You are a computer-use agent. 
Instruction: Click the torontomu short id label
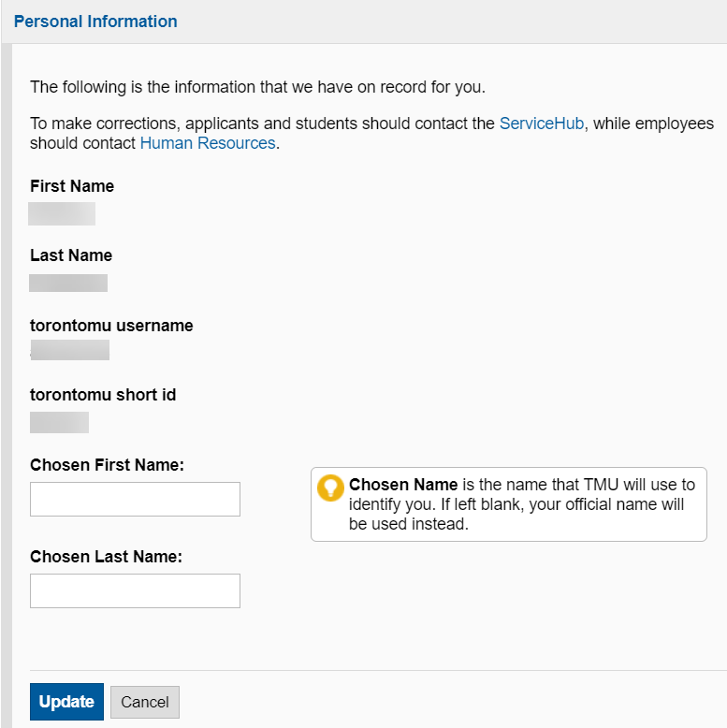(x=103, y=395)
